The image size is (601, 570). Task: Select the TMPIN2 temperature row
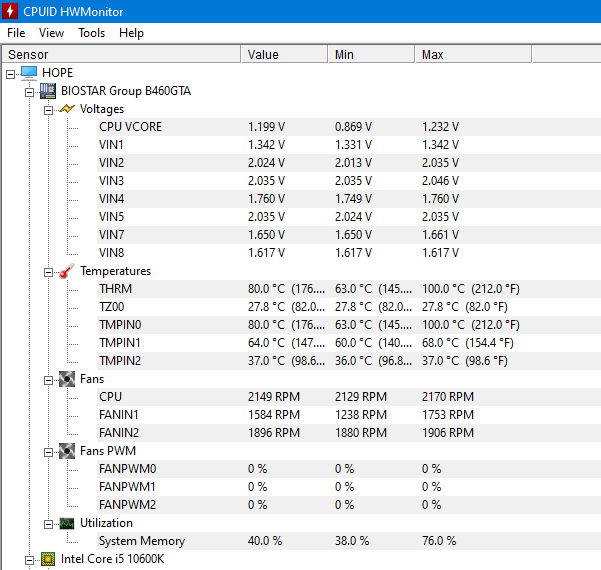[x=349, y=361]
